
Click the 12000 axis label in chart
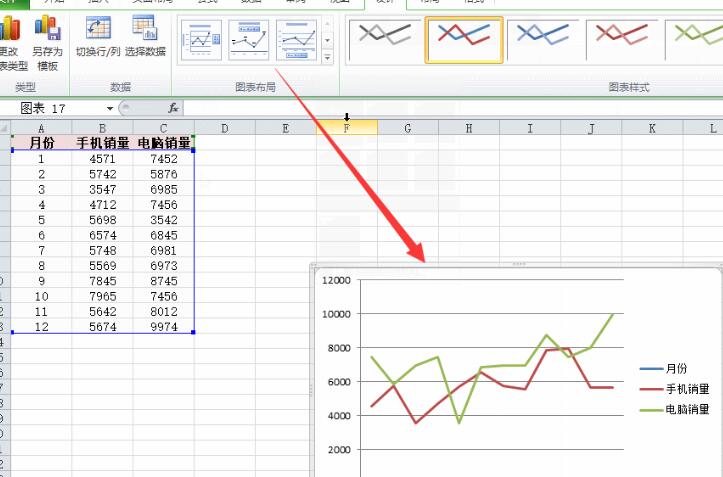[x=336, y=280]
